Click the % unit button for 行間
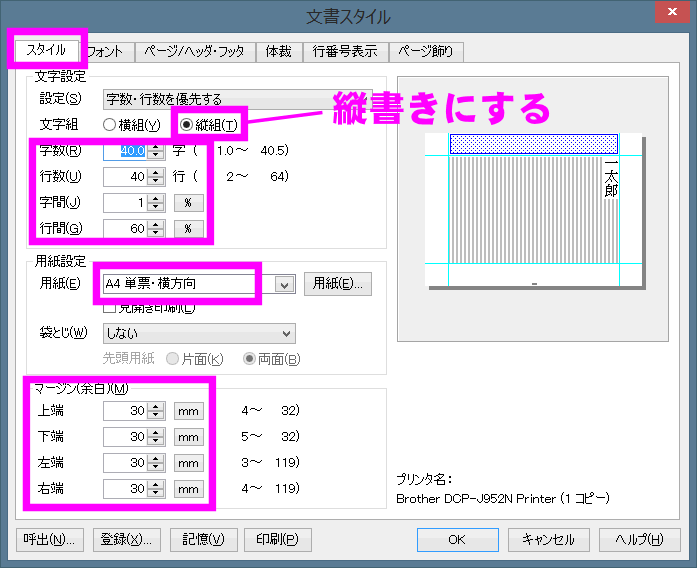Viewport: 697px width, 568px height. coord(187,228)
